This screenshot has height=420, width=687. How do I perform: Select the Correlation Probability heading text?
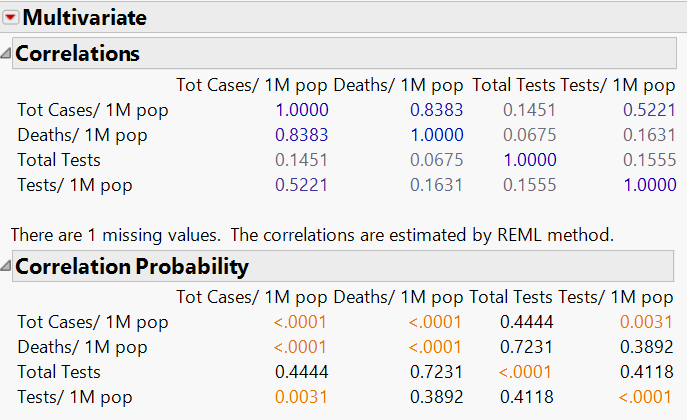[x=131, y=266]
